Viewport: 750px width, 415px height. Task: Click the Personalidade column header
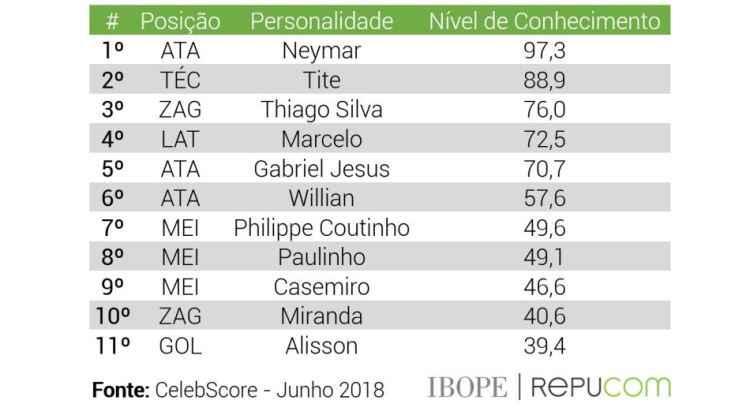tap(322, 22)
